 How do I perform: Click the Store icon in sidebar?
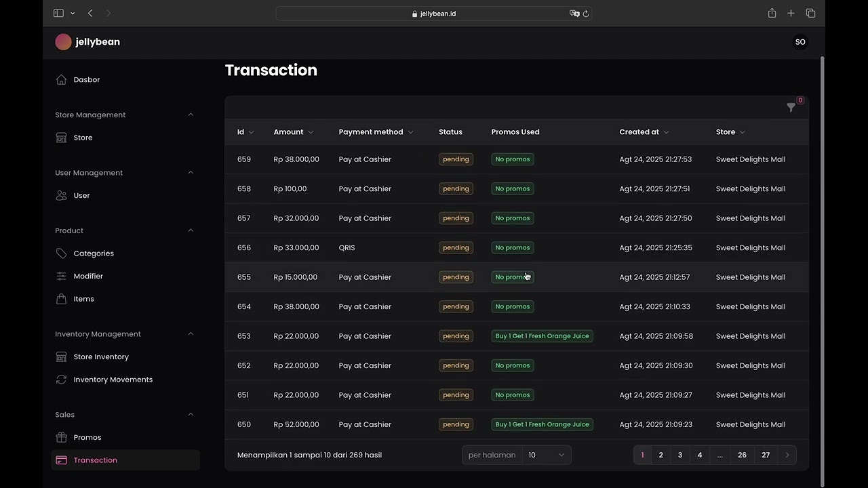(x=62, y=138)
